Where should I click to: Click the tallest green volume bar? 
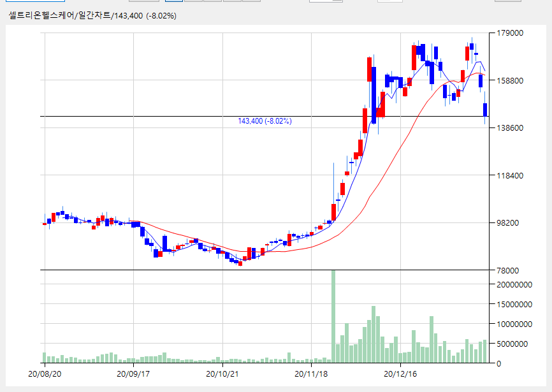(333, 316)
